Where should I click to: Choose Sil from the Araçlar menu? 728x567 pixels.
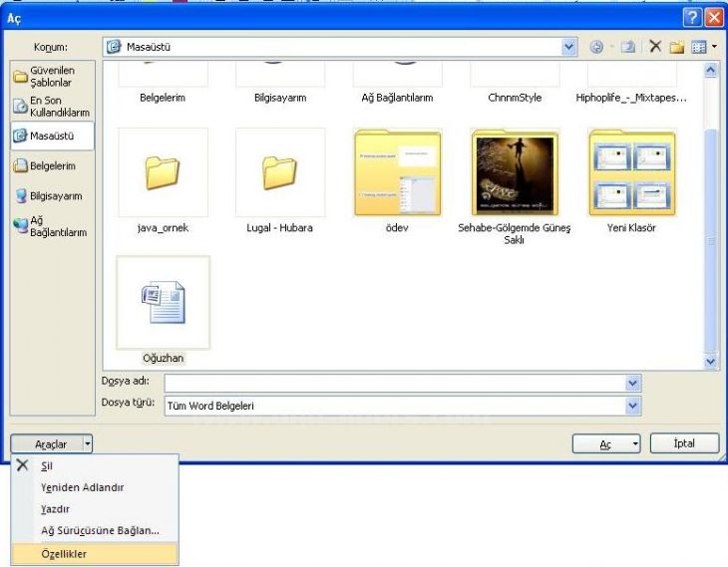95,465
